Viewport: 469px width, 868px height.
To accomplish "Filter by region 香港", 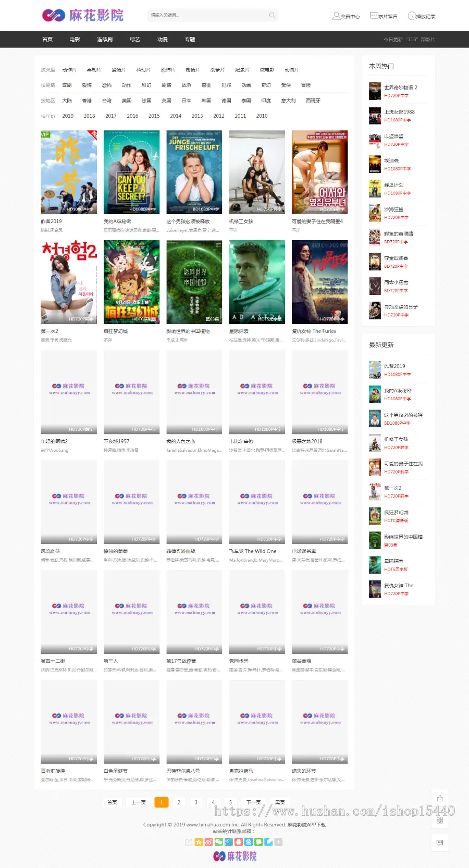I will (87, 101).
